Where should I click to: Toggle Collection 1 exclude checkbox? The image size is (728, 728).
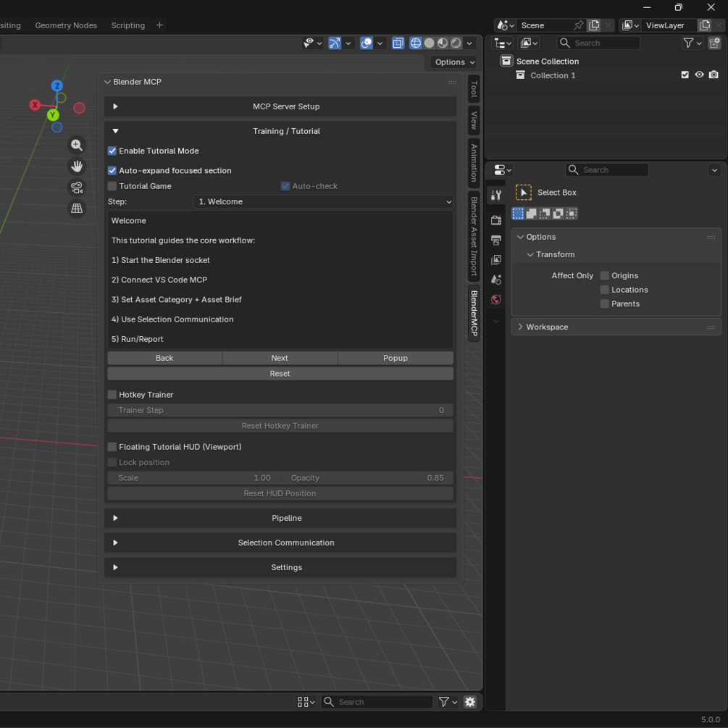pos(685,75)
